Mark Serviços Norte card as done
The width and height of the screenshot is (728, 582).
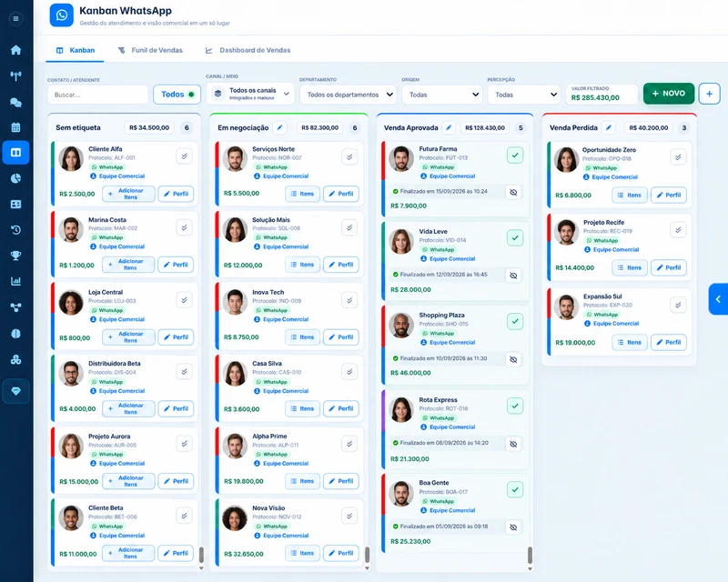pyautogui.click(x=349, y=157)
